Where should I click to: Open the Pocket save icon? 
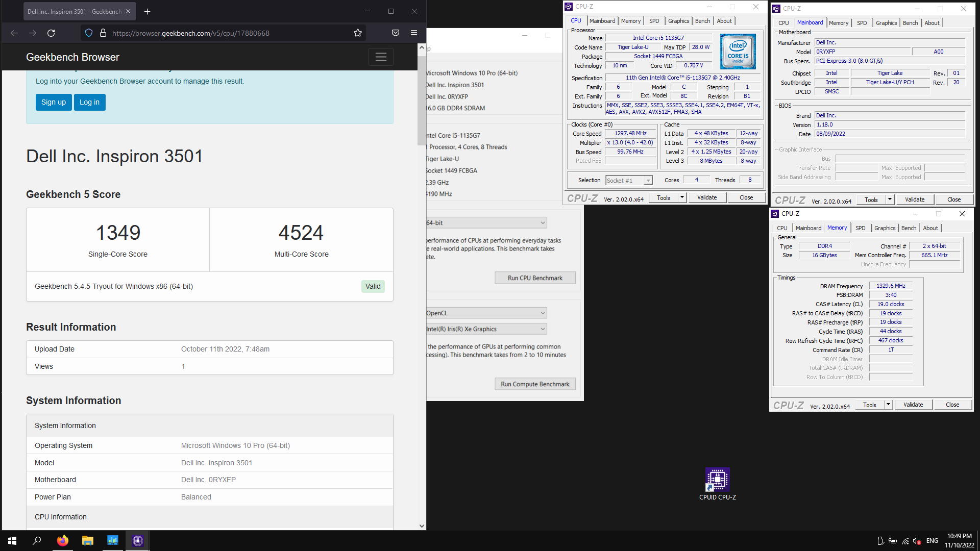[x=396, y=33]
